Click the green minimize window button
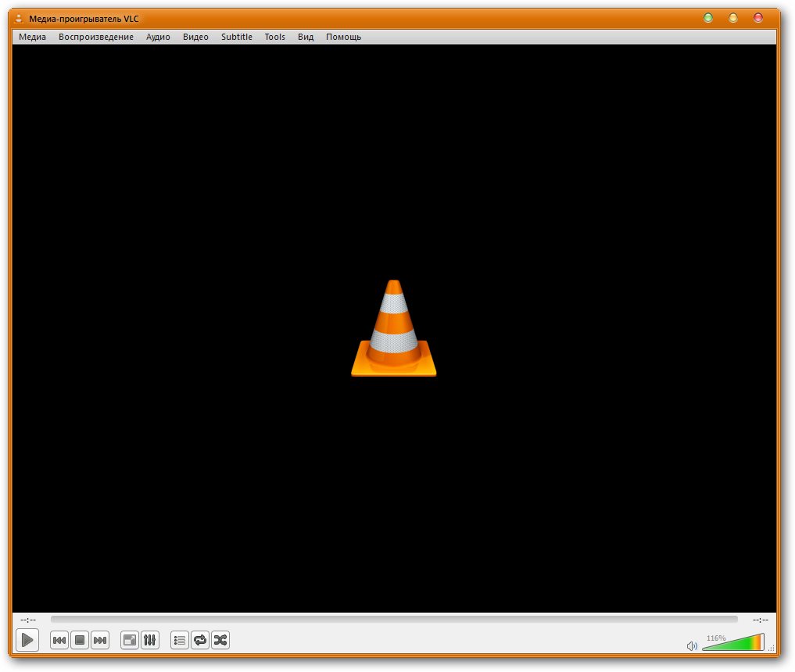Screen dimensions: 795x672 [x=708, y=18]
